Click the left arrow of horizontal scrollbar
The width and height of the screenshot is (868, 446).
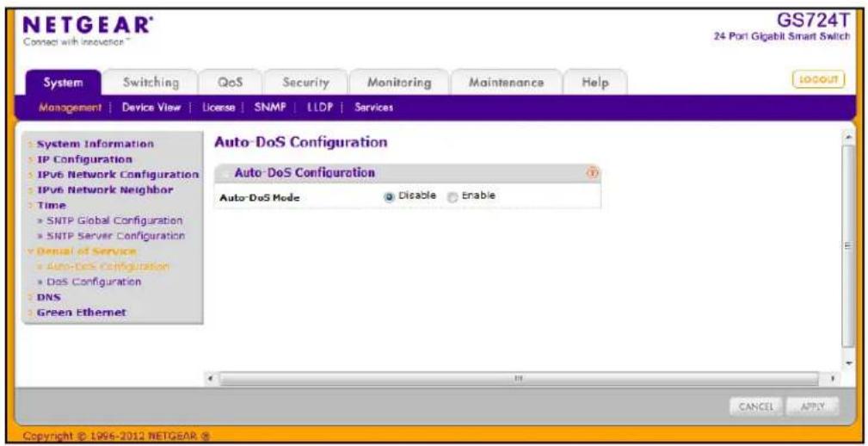pyautogui.click(x=211, y=380)
